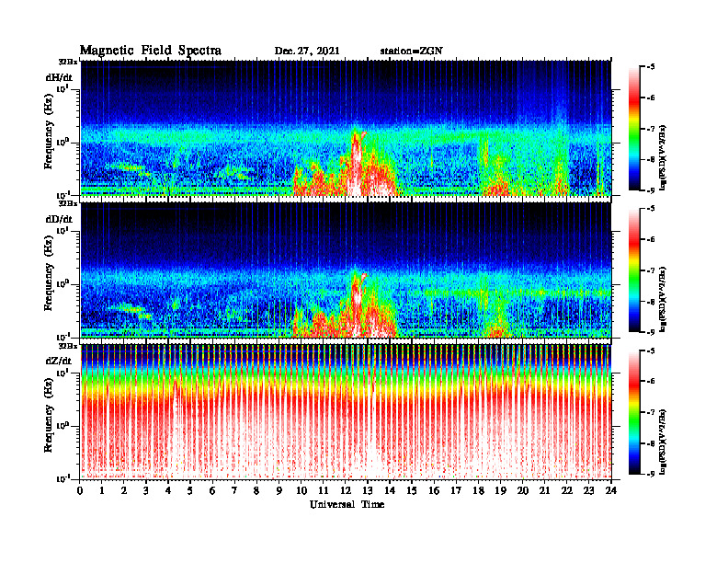The width and height of the screenshot is (728, 563).
Task: Click the dZ/dt color bar scale title
Action: [x=663, y=442]
